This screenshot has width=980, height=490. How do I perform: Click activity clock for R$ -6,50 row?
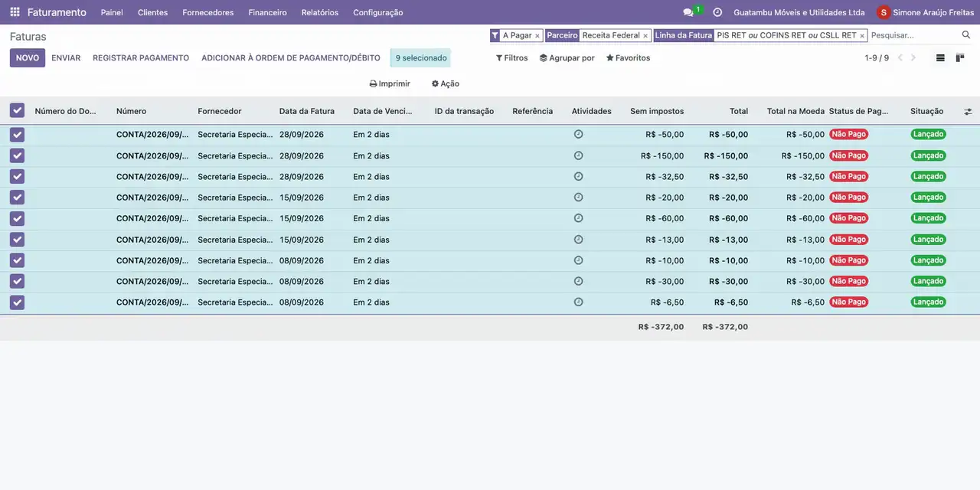pos(578,302)
